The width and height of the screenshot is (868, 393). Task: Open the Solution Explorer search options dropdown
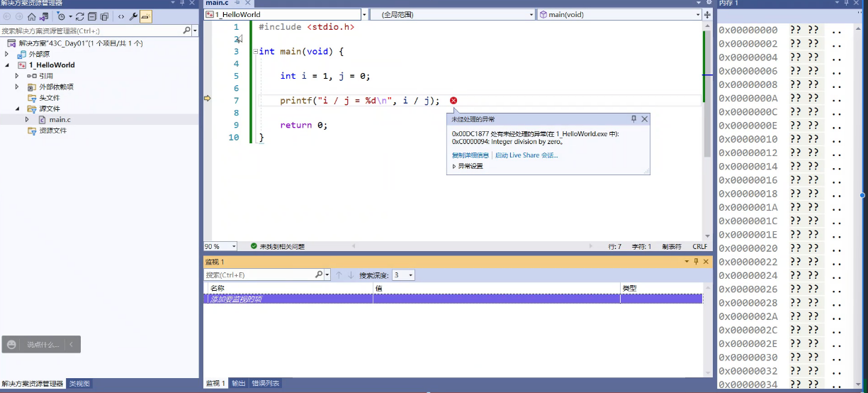pos(195,31)
